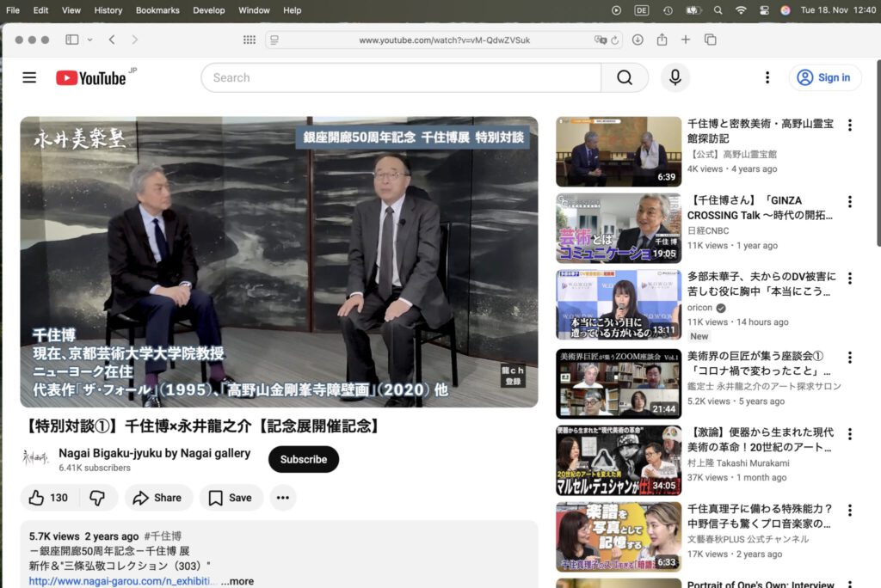Dislike the video with thumbs down
This screenshot has width=881, height=588.
point(98,498)
